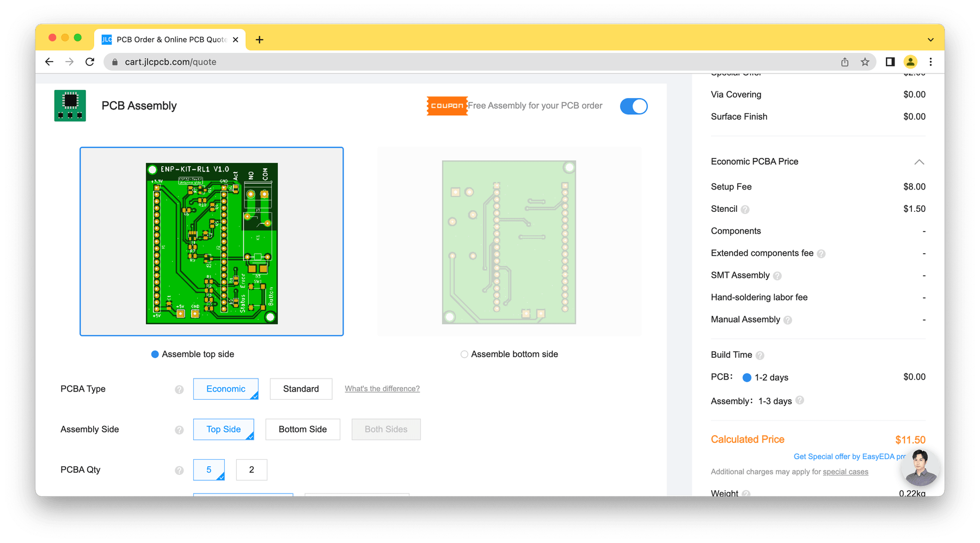Open the 'What's the difference?' link
Viewport: 980px width, 543px height.
[382, 389]
